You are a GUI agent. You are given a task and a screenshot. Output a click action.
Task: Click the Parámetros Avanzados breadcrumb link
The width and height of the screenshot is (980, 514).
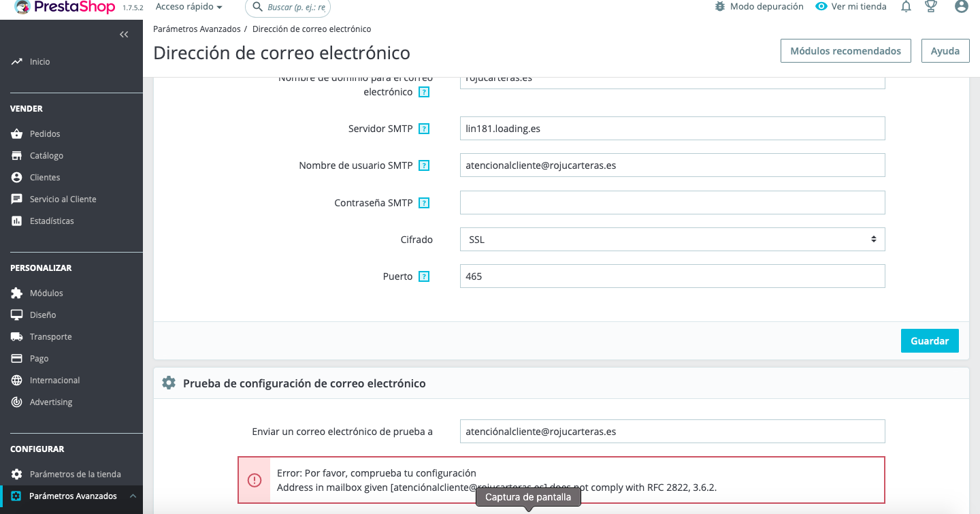click(x=197, y=29)
